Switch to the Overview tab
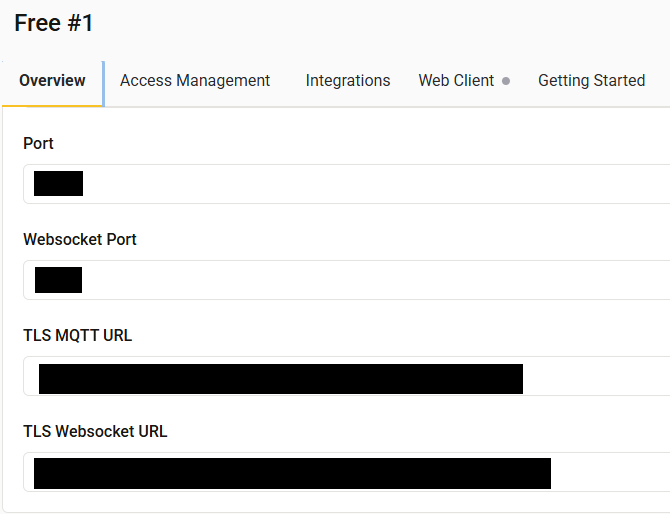This screenshot has width=670, height=514. pos(52,81)
